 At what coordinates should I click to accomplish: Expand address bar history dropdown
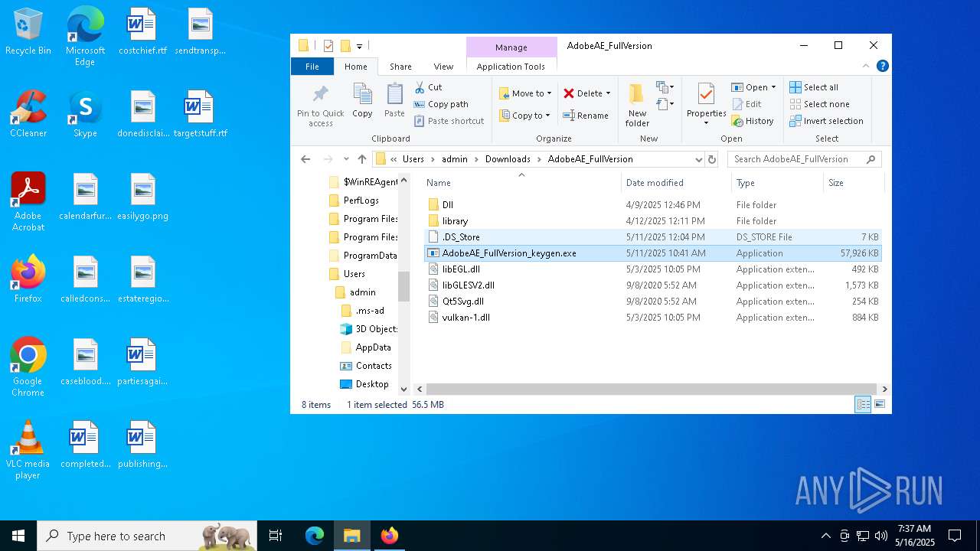[x=698, y=159]
